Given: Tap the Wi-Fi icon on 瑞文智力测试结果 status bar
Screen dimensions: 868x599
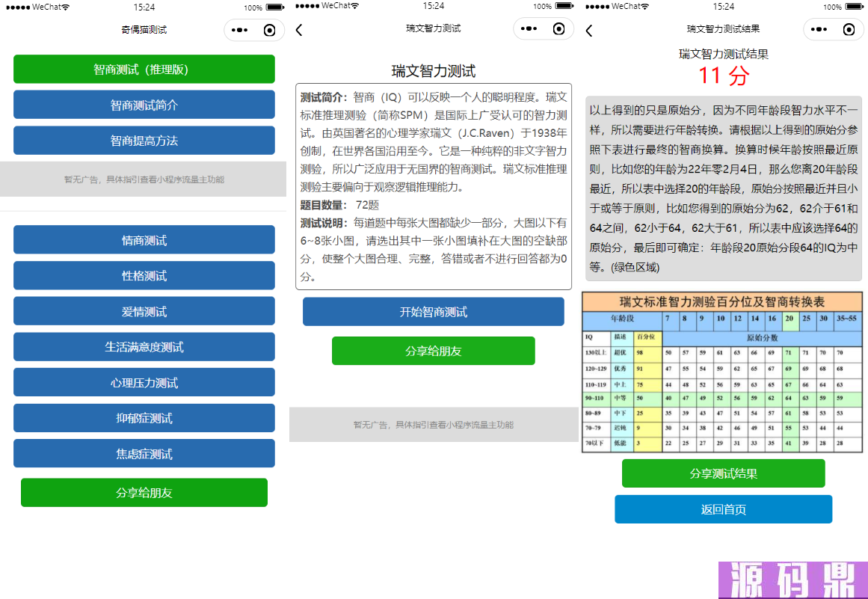Looking at the screenshot, I should [645, 7].
